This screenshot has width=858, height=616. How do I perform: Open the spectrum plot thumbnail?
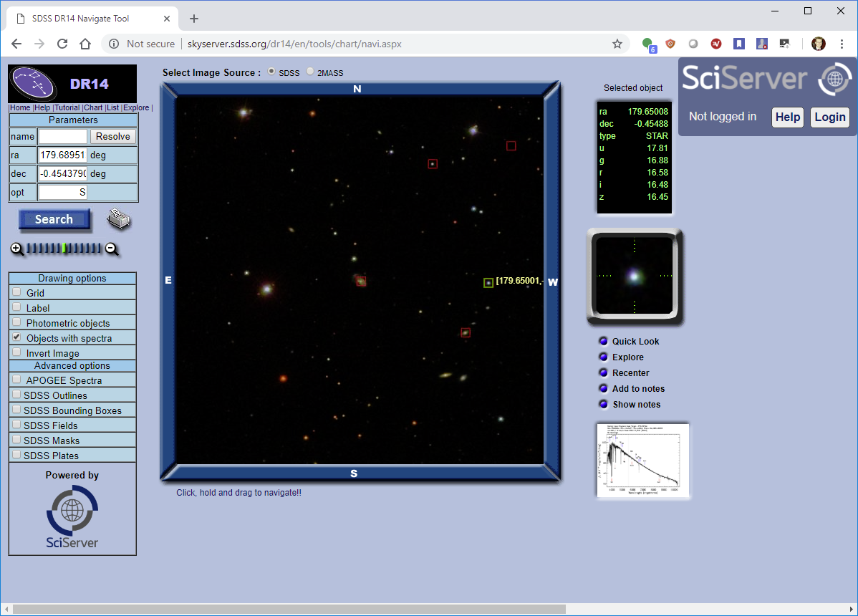tap(642, 461)
